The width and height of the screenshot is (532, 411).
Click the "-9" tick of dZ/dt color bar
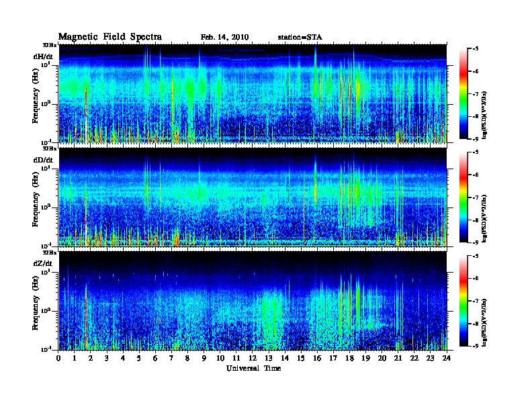[476, 347]
